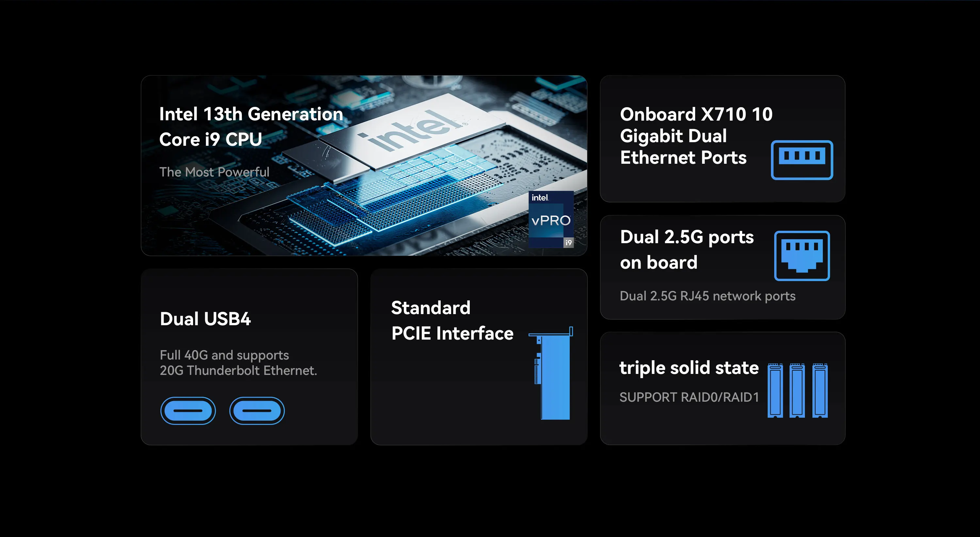Click the Dual 2.5G ports heading
The image size is (980, 537).
(686, 250)
